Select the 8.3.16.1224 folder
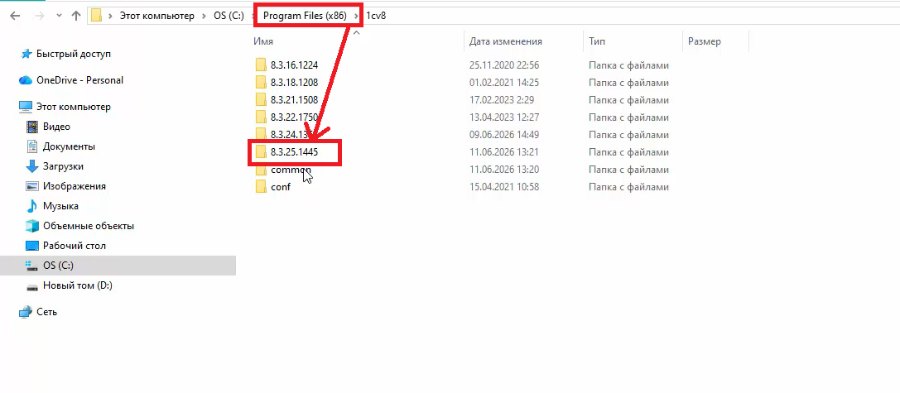This screenshot has width=900, height=393. point(287,65)
